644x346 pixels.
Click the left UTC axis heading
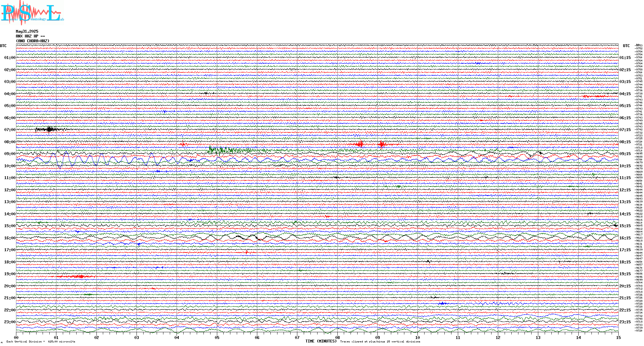3,46
